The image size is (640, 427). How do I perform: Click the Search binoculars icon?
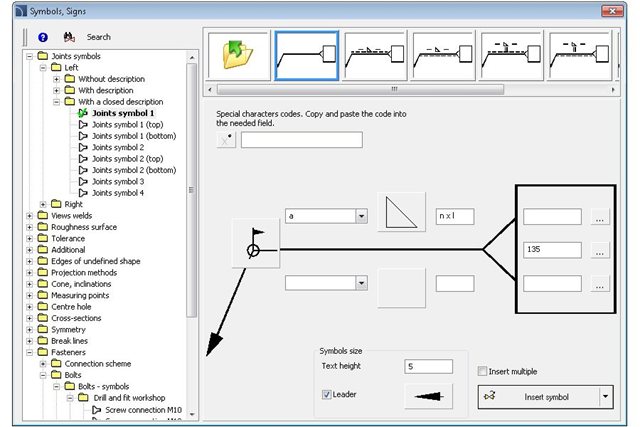69,37
